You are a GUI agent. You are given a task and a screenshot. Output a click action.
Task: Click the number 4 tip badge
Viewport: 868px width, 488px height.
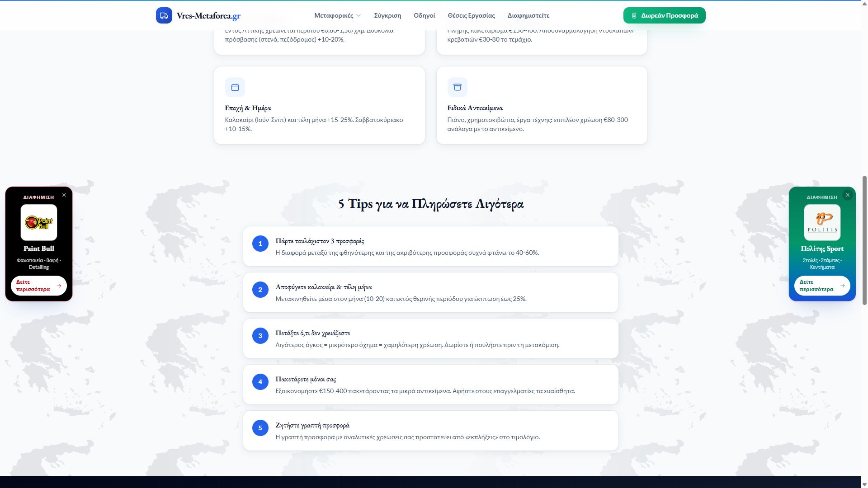click(260, 382)
